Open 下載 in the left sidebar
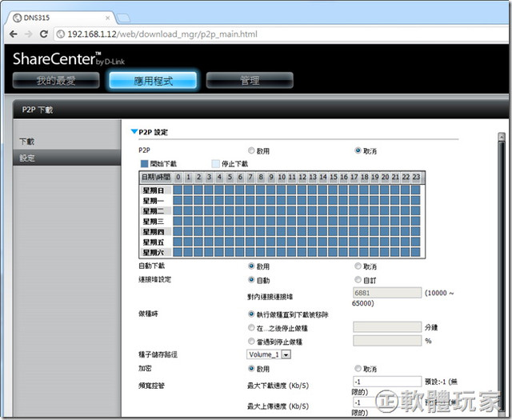 [x=27, y=142]
